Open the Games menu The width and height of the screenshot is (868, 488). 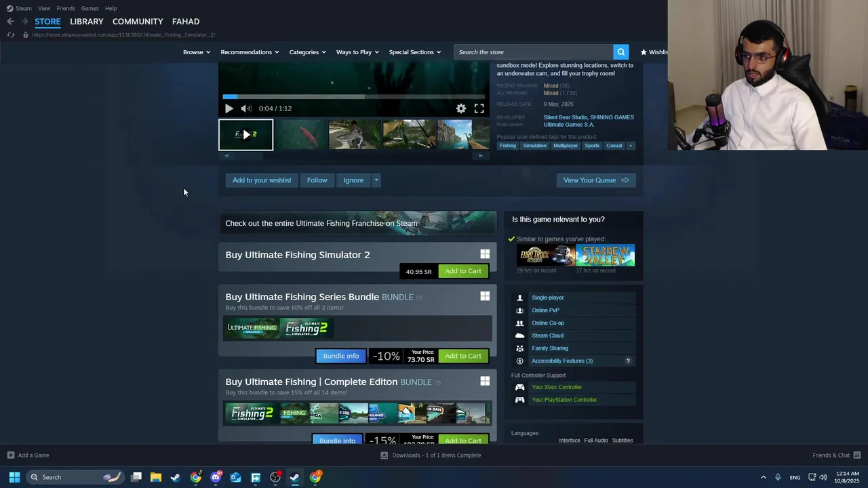coord(90,8)
